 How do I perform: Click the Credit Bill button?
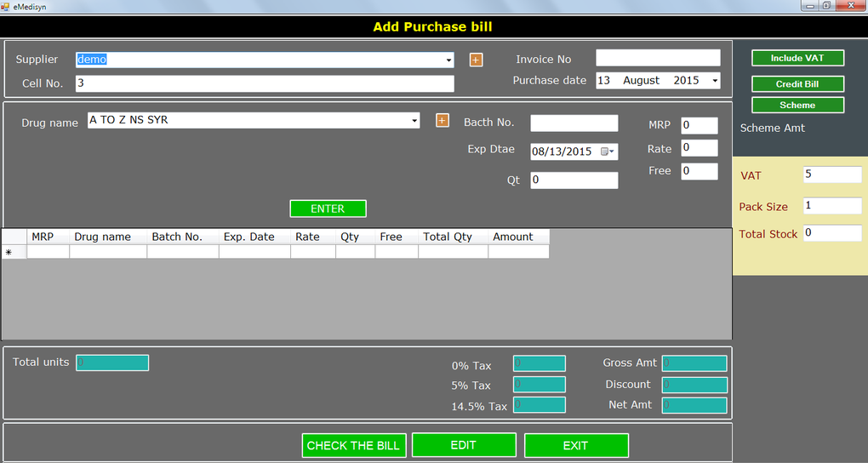[797, 84]
